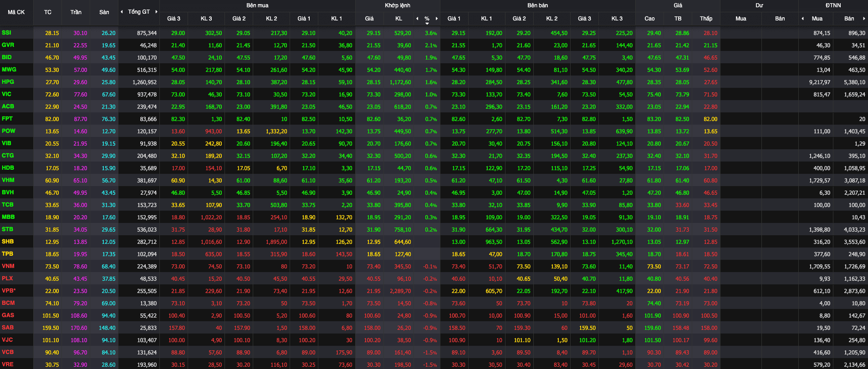Click SAB ceiling price 170.60
This screenshot has width=868, height=369.
(x=79, y=328)
